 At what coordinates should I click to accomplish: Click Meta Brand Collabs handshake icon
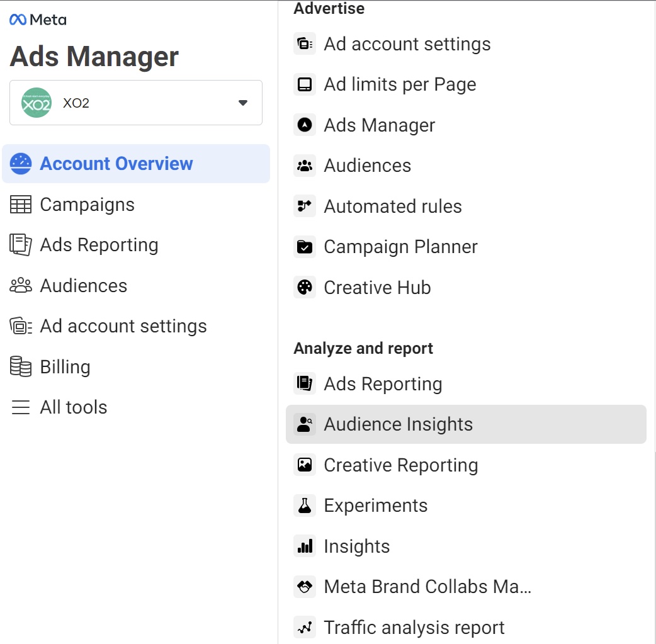[305, 587]
